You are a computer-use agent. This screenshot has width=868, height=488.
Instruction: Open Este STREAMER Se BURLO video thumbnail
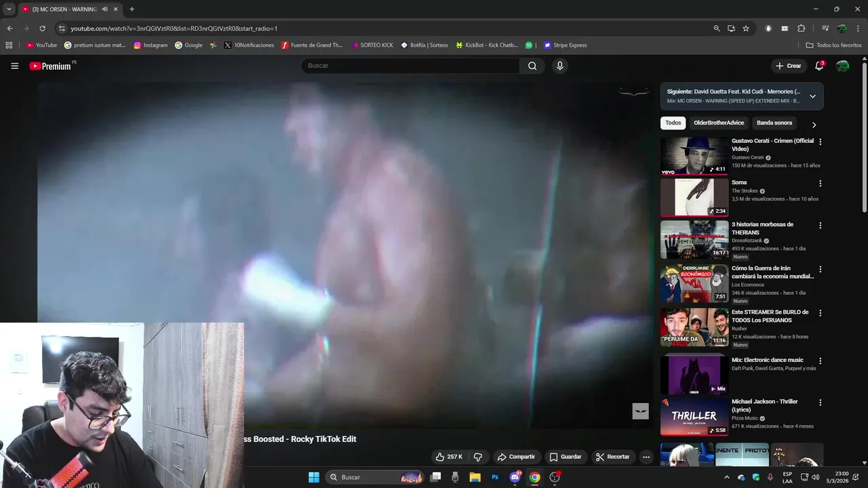(694, 327)
